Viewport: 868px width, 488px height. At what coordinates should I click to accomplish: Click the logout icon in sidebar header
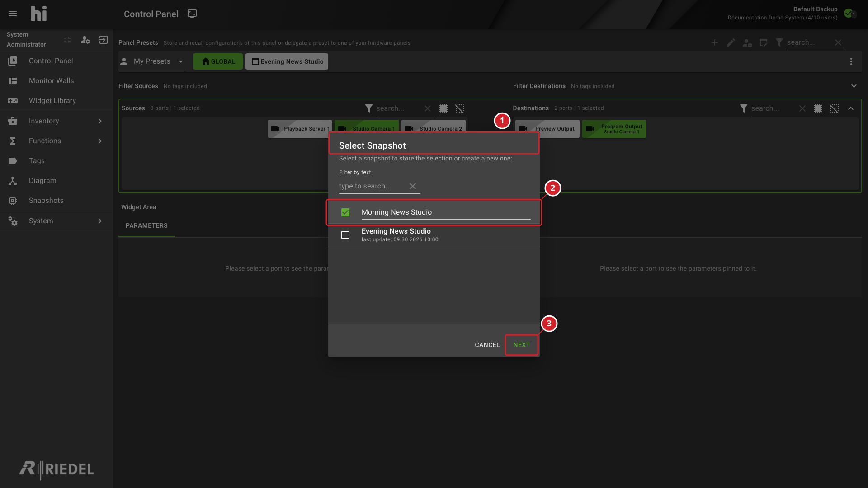(104, 40)
